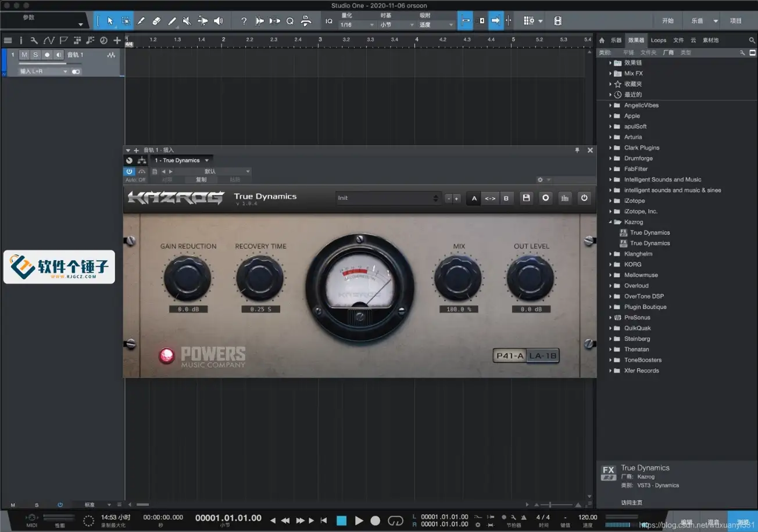This screenshot has height=532, width=758.
Task: Click the MIX value field 100.0 %
Action: [x=459, y=309]
